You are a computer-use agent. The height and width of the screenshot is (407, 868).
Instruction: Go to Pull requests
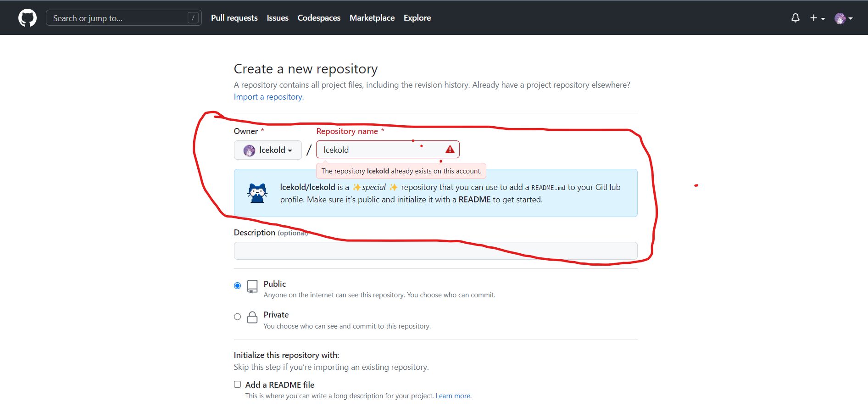coord(234,18)
